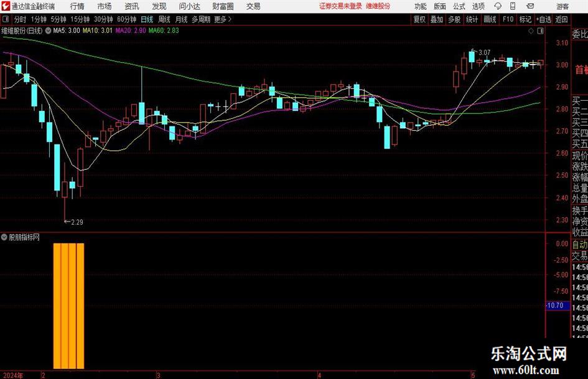The image size is (588, 379).
Task: Click the 叠加 overlay button
Action: tap(437, 19)
